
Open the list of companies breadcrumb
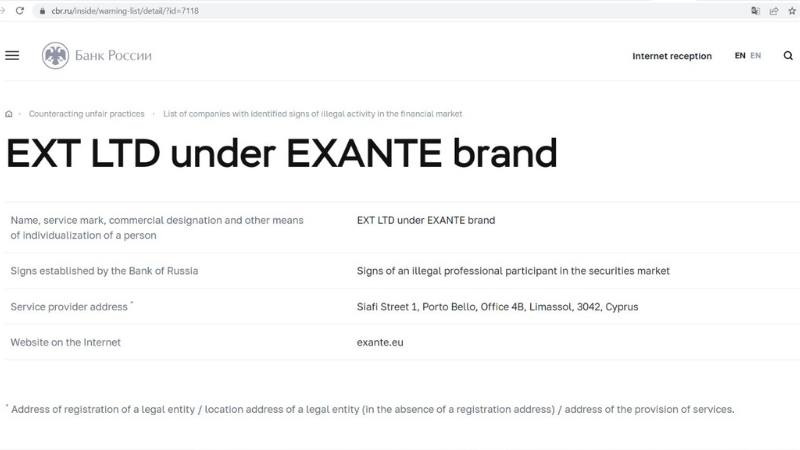pos(312,114)
